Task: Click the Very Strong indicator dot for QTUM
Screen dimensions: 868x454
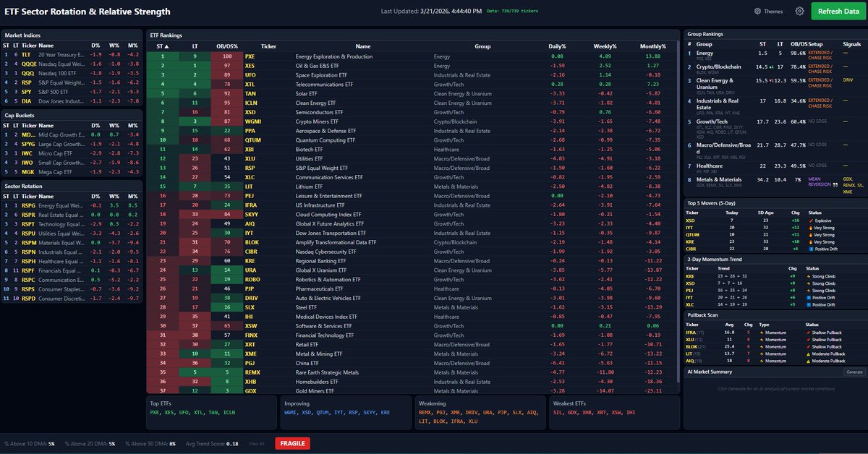Action: click(x=811, y=235)
